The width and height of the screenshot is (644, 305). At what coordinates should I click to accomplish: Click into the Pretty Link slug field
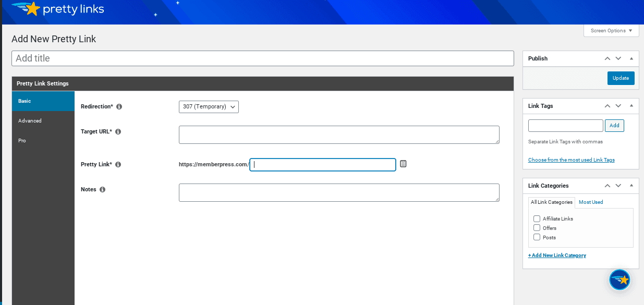coord(323,165)
